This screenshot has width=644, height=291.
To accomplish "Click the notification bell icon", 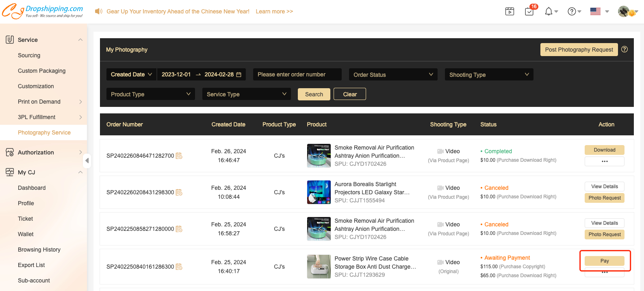I will pyautogui.click(x=549, y=11).
